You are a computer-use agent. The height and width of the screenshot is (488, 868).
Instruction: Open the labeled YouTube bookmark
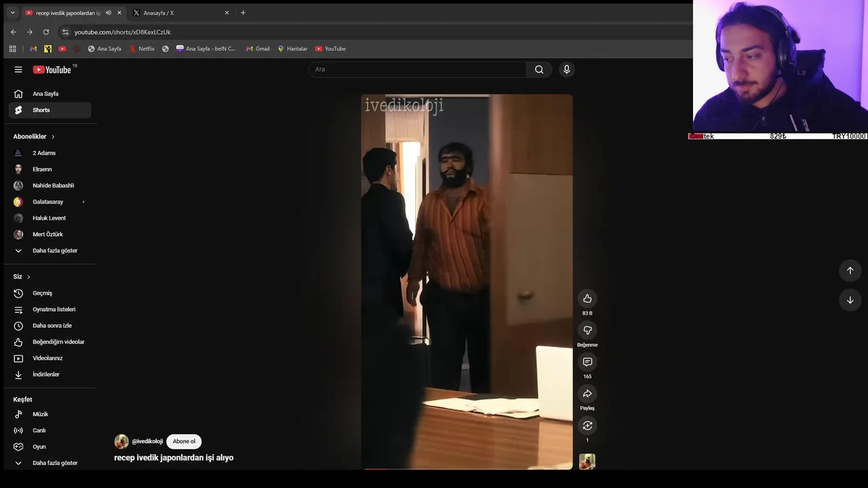[330, 49]
